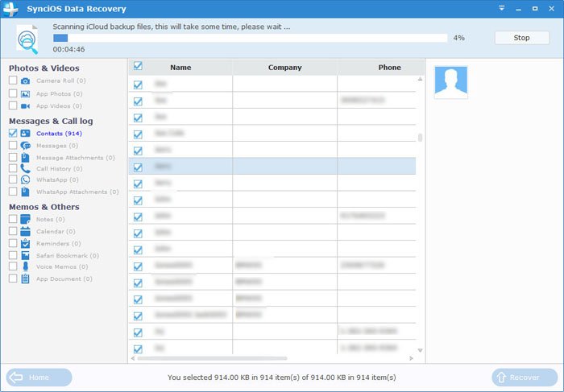Click the Notes icon
Screen dimensions: 564x392
click(25, 219)
